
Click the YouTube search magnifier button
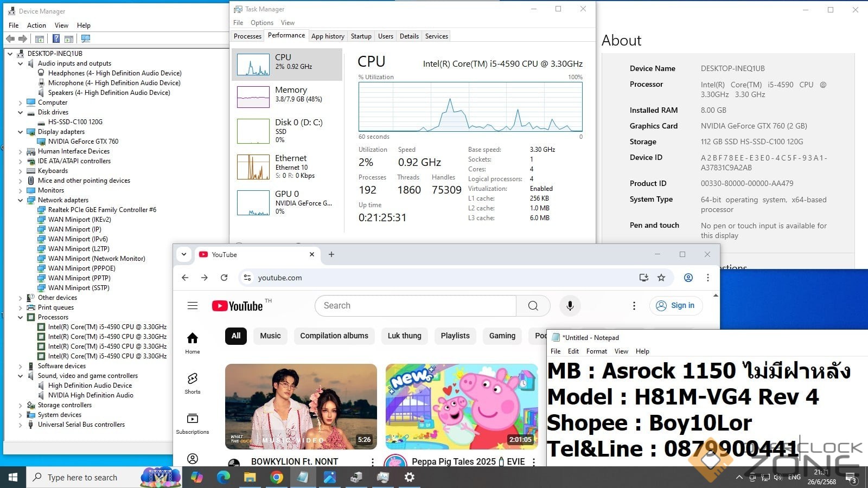[533, 306]
